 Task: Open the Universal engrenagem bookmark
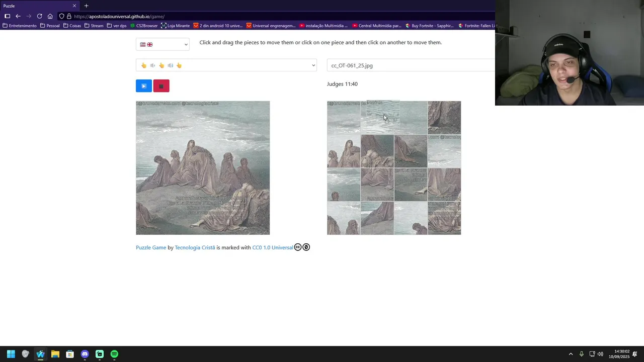coord(271,26)
